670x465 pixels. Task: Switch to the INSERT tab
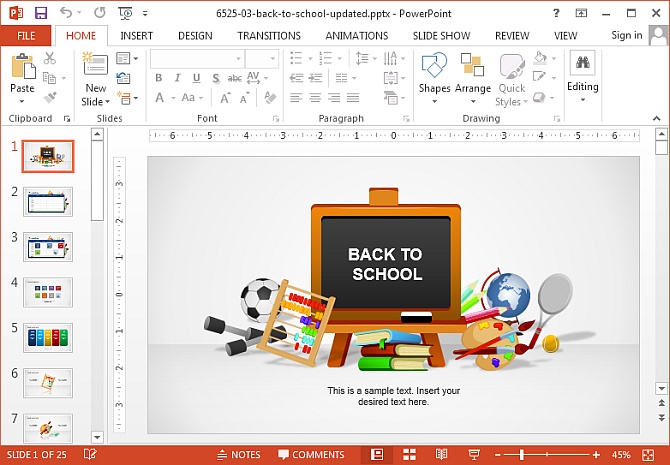coord(136,36)
